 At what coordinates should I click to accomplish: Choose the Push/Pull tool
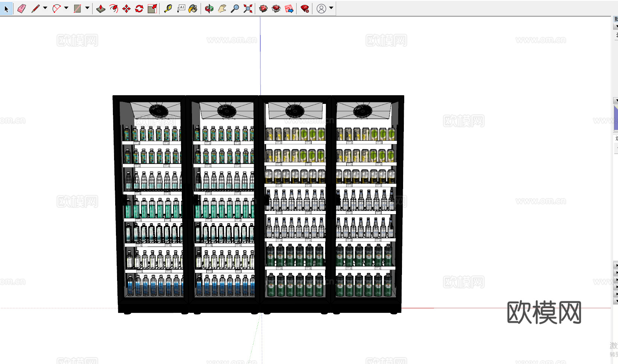[x=100, y=9]
